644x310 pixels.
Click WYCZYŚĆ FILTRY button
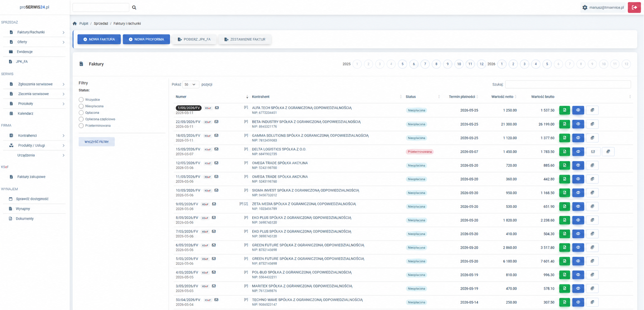point(97,142)
